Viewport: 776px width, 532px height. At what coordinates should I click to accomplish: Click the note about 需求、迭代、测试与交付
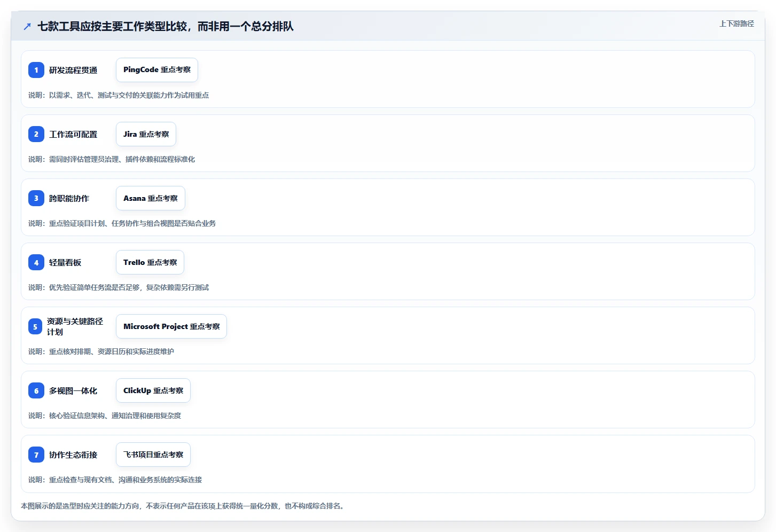click(119, 95)
